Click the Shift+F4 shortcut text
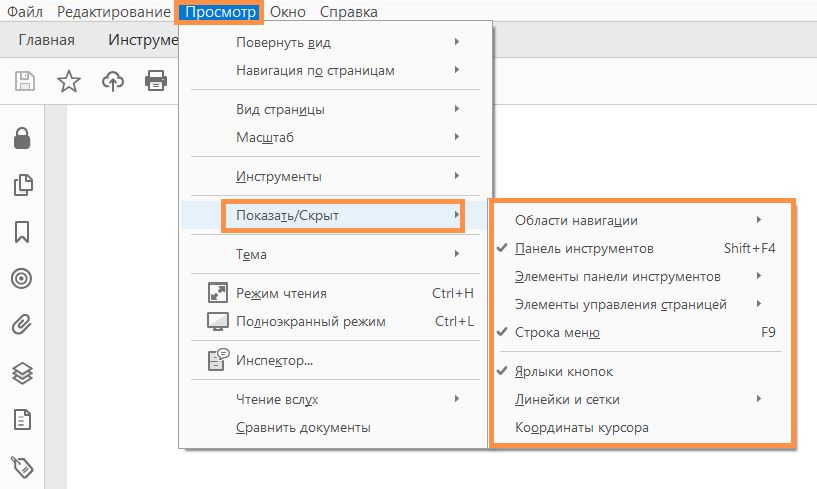Screen dimensions: 817x489 pyautogui.click(x=750, y=249)
